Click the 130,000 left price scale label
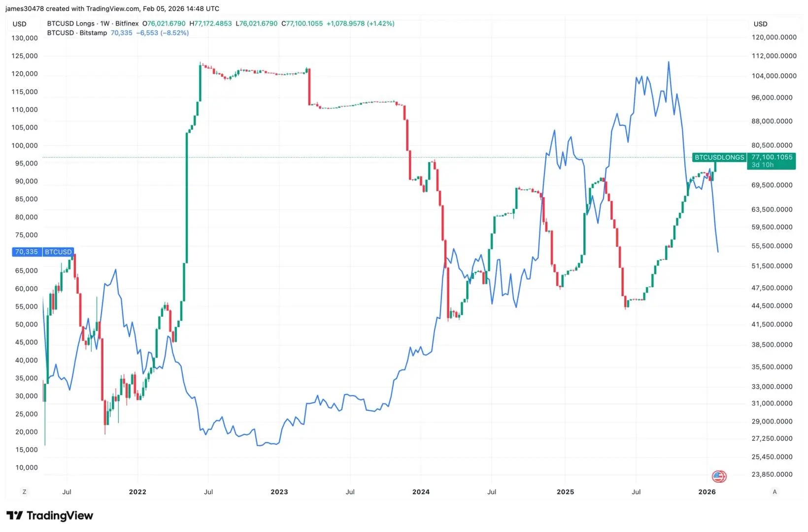The width and height of the screenshot is (808, 532). 25,38
